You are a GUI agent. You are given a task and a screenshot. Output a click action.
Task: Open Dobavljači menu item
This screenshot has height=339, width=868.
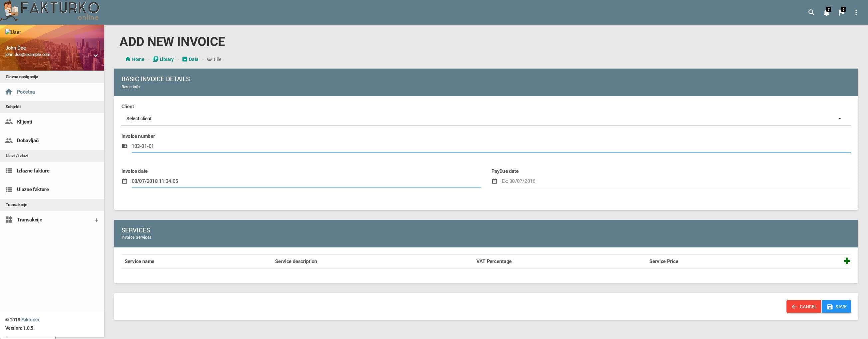52,140
